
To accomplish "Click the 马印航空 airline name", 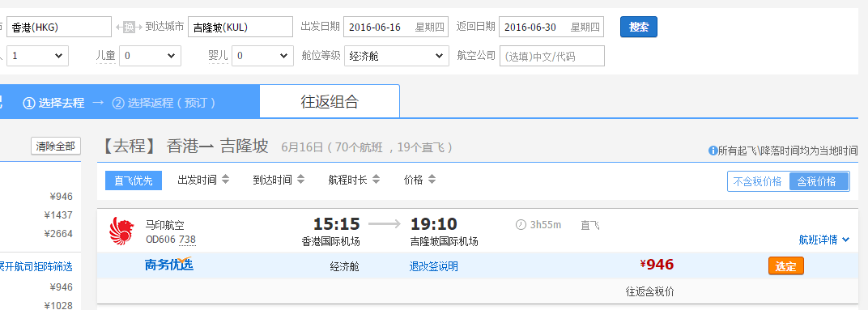I will point(165,225).
